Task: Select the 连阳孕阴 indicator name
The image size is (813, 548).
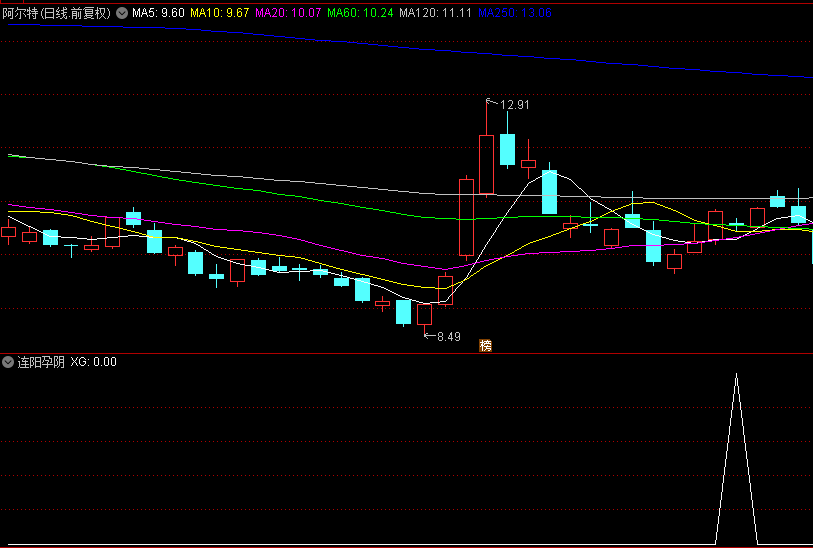Action: point(41,362)
